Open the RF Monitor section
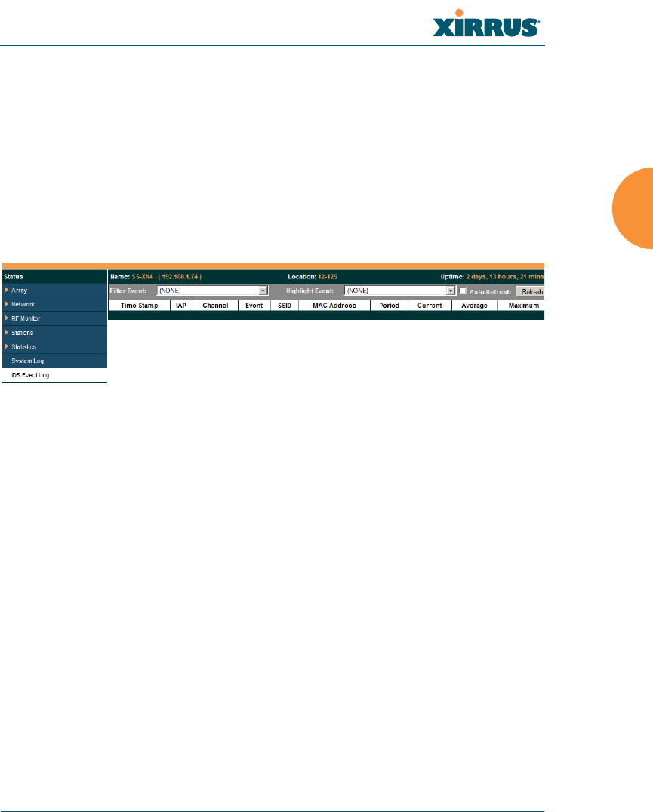Screen dimensions: 653x812 coord(26,318)
